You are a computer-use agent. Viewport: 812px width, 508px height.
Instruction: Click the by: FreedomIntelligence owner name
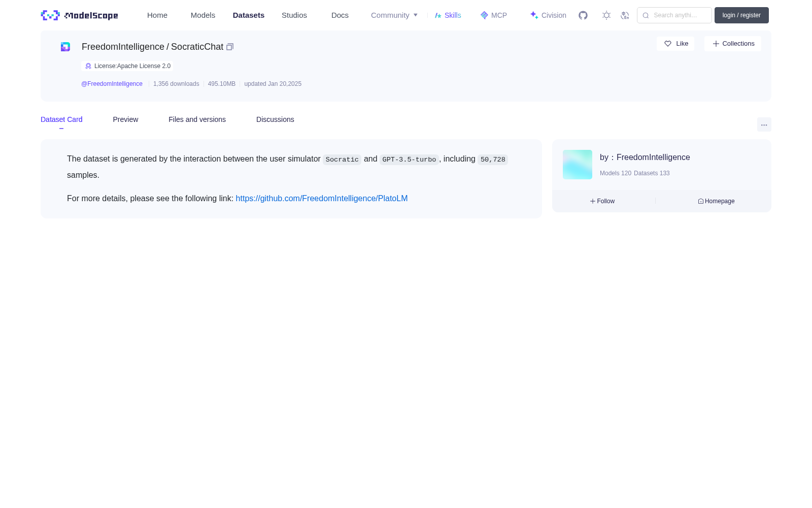pos(645,157)
